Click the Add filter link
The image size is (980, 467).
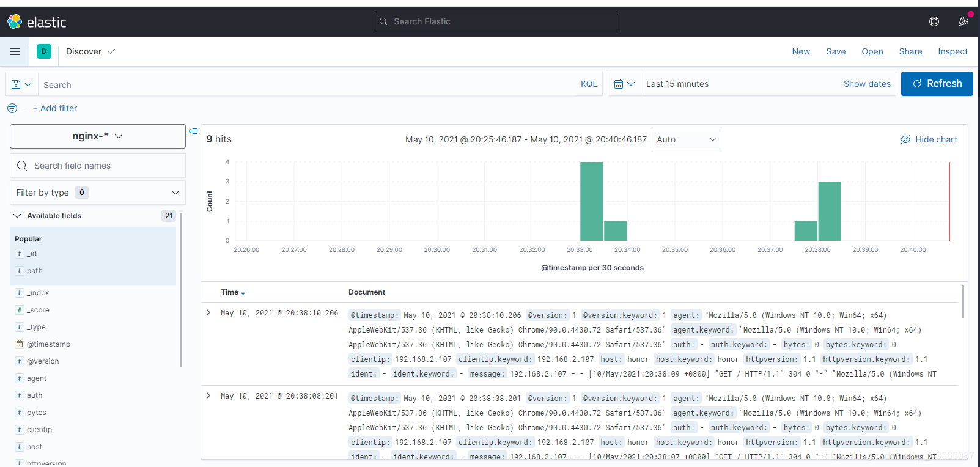coord(55,108)
